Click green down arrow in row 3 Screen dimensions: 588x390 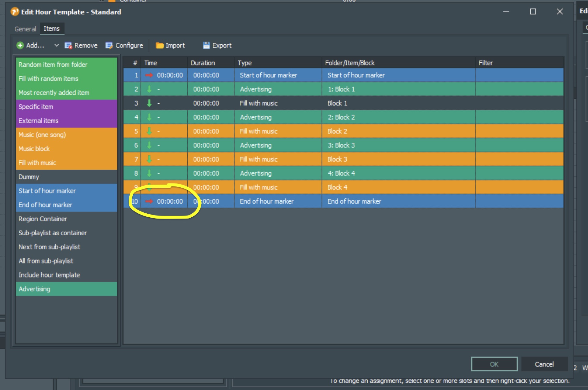coord(149,103)
